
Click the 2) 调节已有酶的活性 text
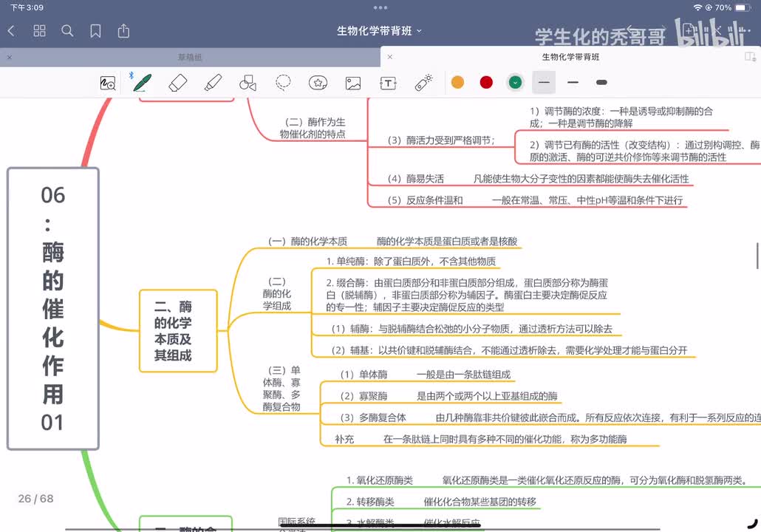[644, 151]
